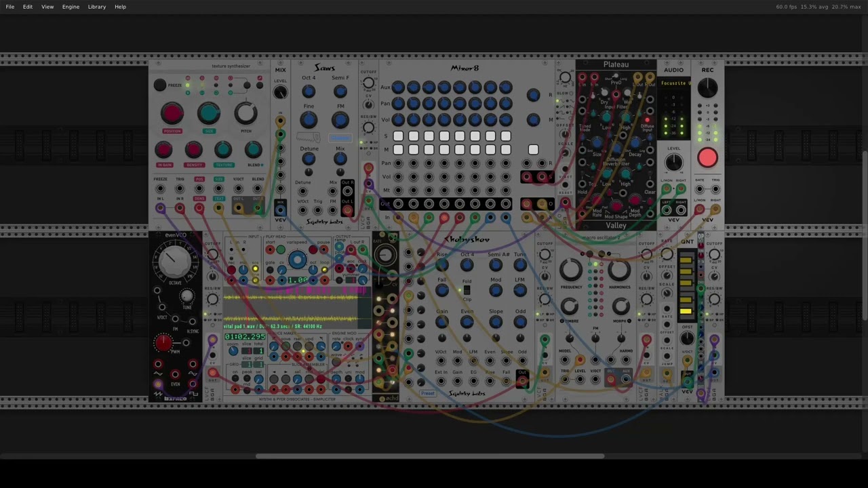The width and height of the screenshot is (868, 488).
Task: Open the Library menu
Action: click(97, 7)
